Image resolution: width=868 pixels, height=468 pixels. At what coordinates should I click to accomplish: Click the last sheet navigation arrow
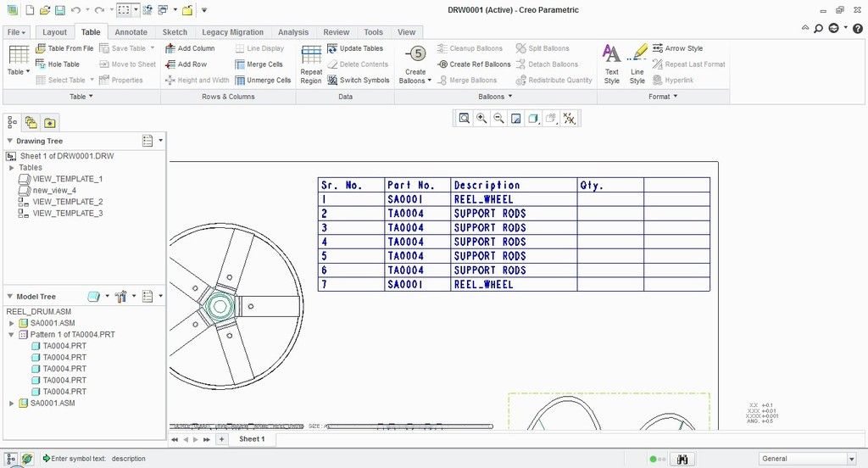207,439
